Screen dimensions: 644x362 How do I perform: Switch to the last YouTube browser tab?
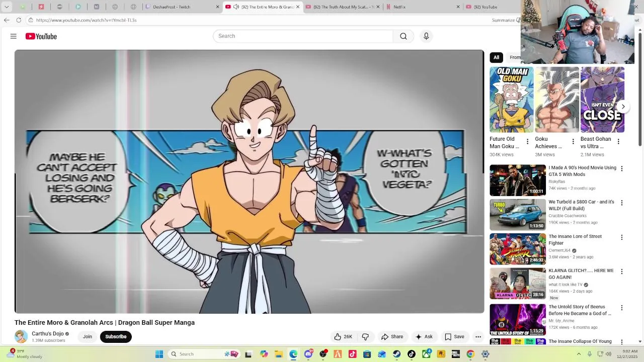pos(492,7)
